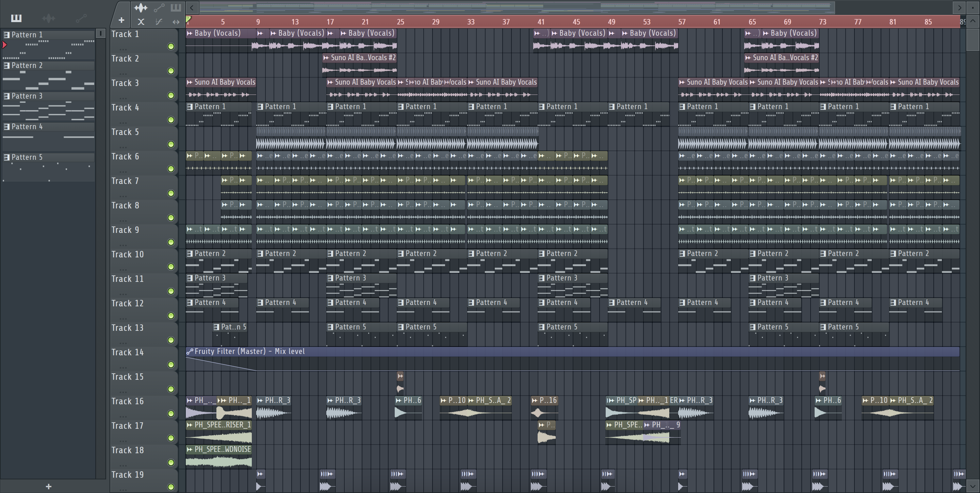Mute Track 2 using its green LED
This screenshot has width=980, height=493.
(x=171, y=71)
